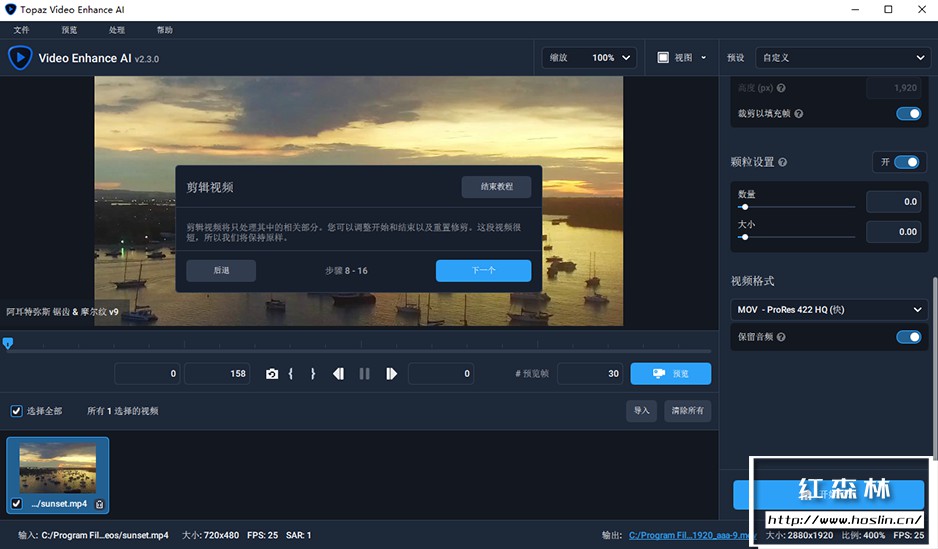This screenshot has height=549, width=938.
Task: Open the 缩放 100% dropdown
Action: point(589,57)
